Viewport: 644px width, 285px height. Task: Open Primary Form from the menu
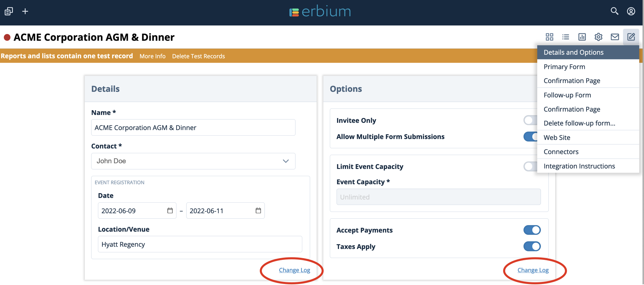click(588, 67)
